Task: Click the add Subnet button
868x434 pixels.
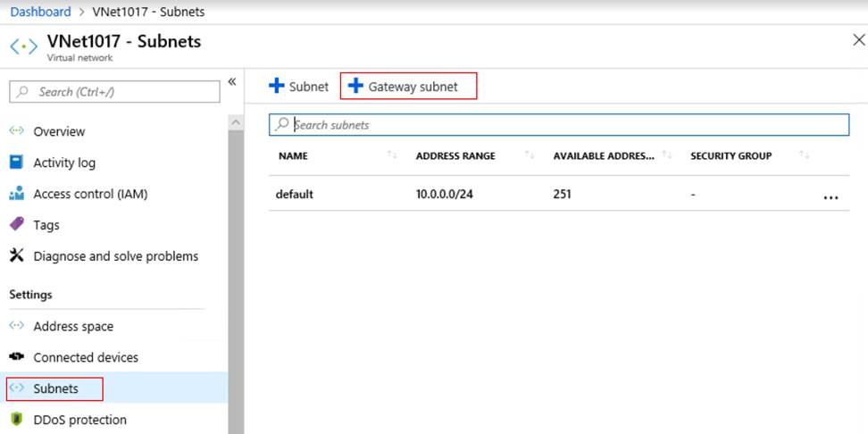Action: click(299, 87)
